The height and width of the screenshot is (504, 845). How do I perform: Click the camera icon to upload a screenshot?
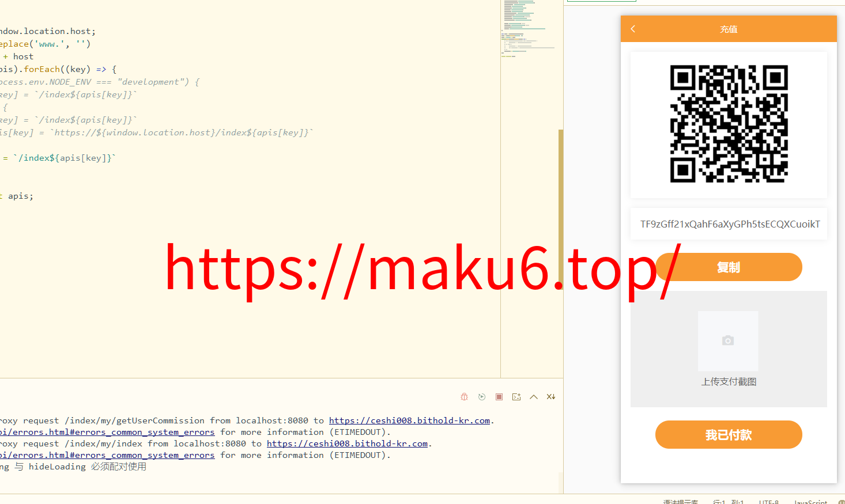point(728,340)
